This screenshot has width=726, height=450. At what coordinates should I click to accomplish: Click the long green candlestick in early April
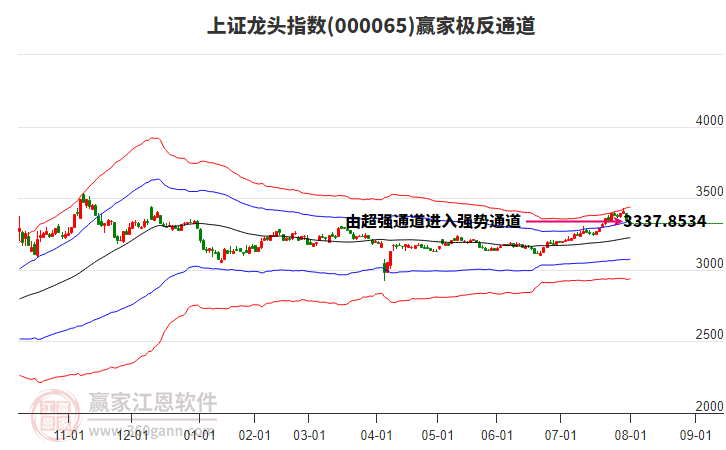point(384,270)
